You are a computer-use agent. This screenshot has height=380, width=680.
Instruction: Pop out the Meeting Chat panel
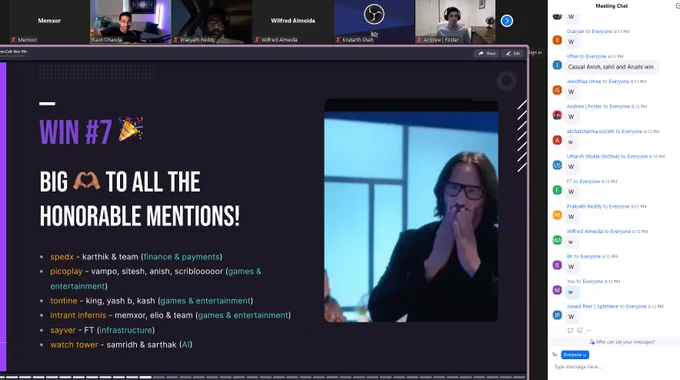pyautogui.click(x=677, y=6)
